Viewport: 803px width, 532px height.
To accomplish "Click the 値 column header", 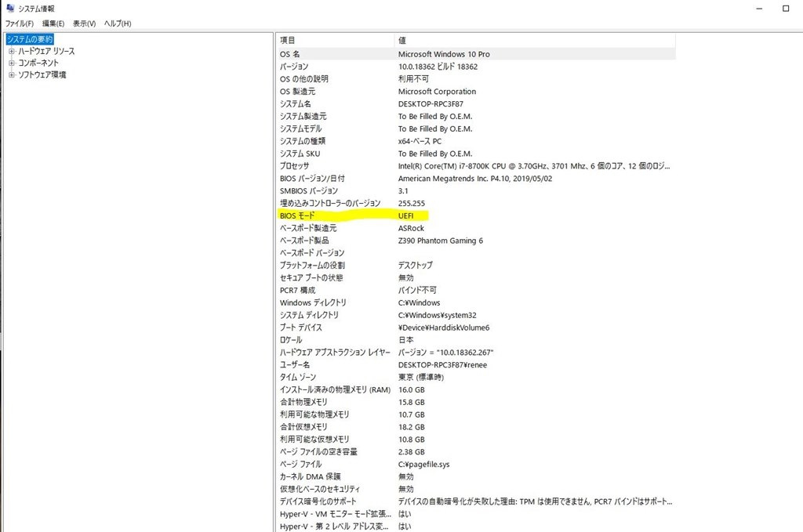I will click(535, 41).
